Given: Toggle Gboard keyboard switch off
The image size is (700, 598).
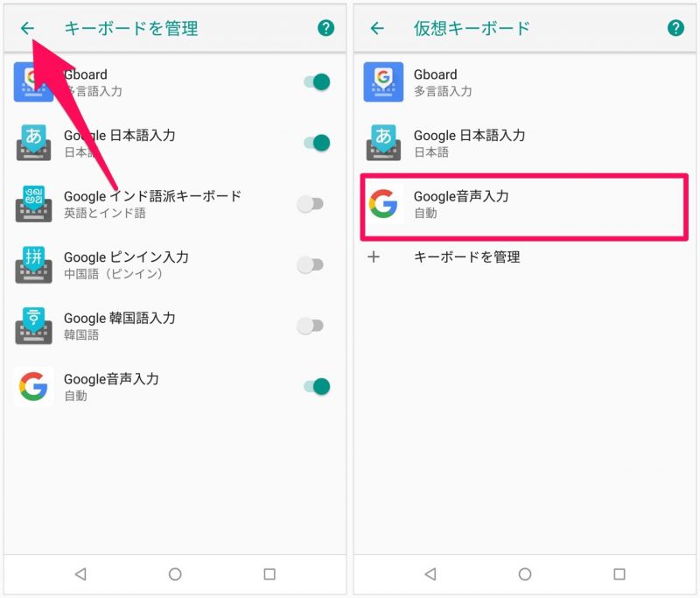Looking at the screenshot, I should 317,82.
